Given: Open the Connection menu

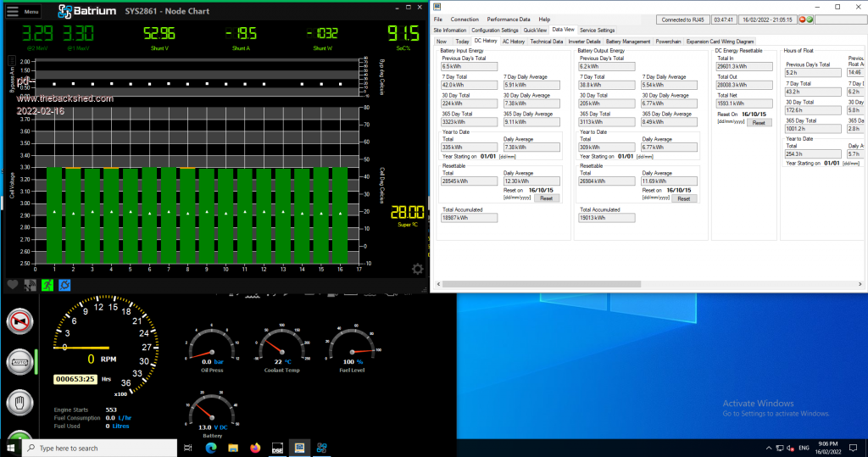Looking at the screenshot, I should tap(465, 19).
